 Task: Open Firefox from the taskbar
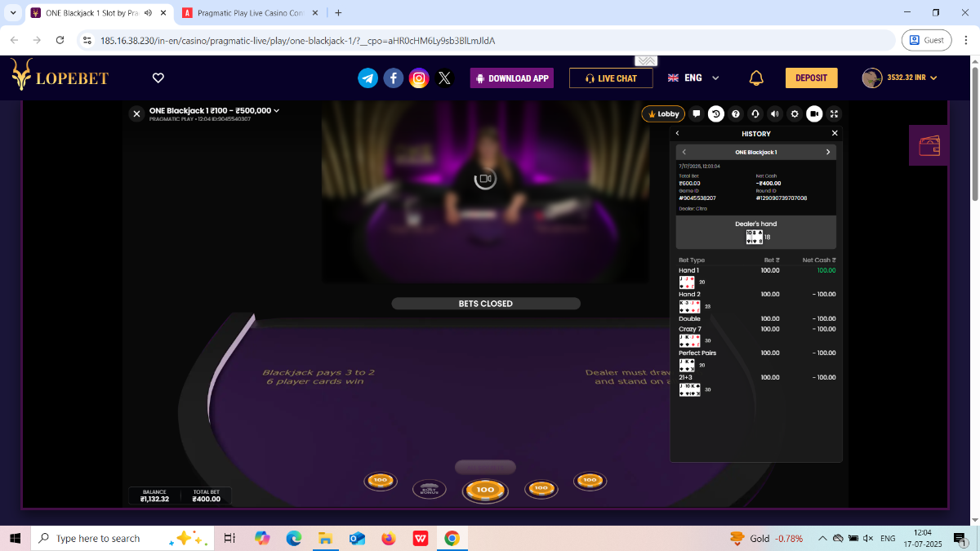[x=388, y=539]
